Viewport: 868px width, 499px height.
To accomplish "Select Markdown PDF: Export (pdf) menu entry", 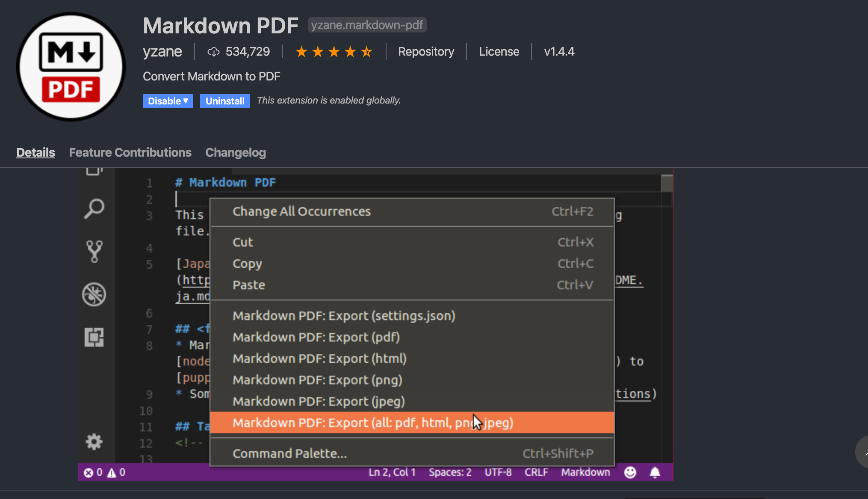I will pos(316,337).
